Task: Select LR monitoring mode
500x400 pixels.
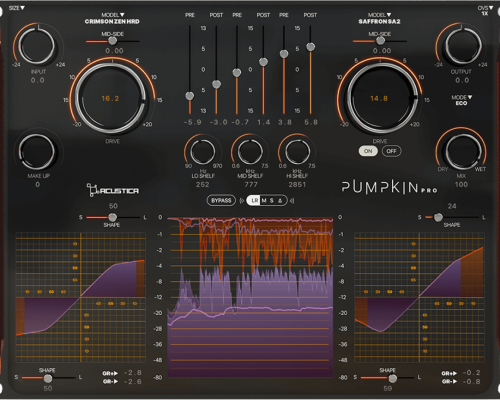Action: coord(254,200)
